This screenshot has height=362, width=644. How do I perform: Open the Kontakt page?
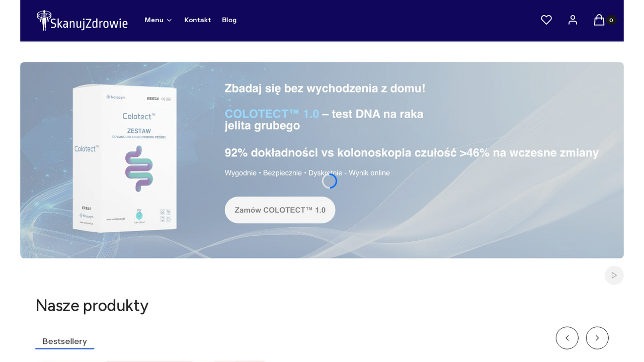coord(197,20)
